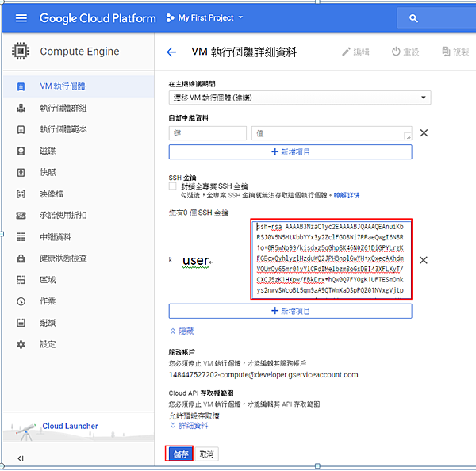Viewport: 476px width, 471px height.
Task: Click the reset power icon
Action: coord(396,52)
